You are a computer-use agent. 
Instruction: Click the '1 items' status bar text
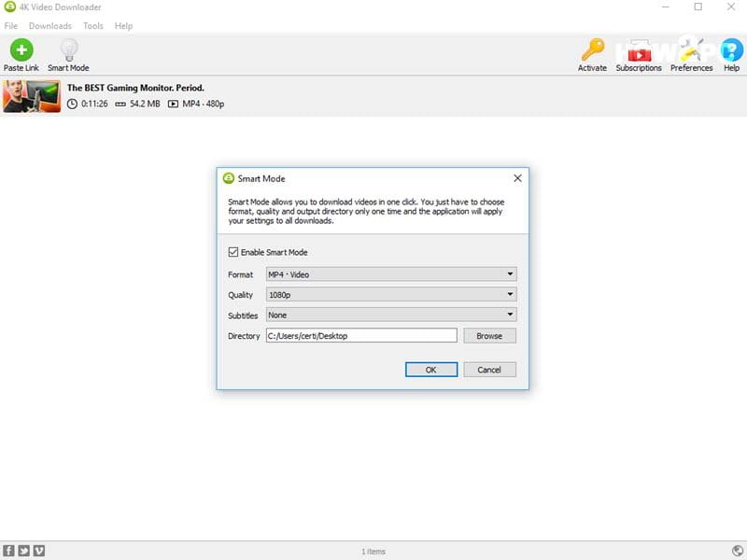point(373,552)
